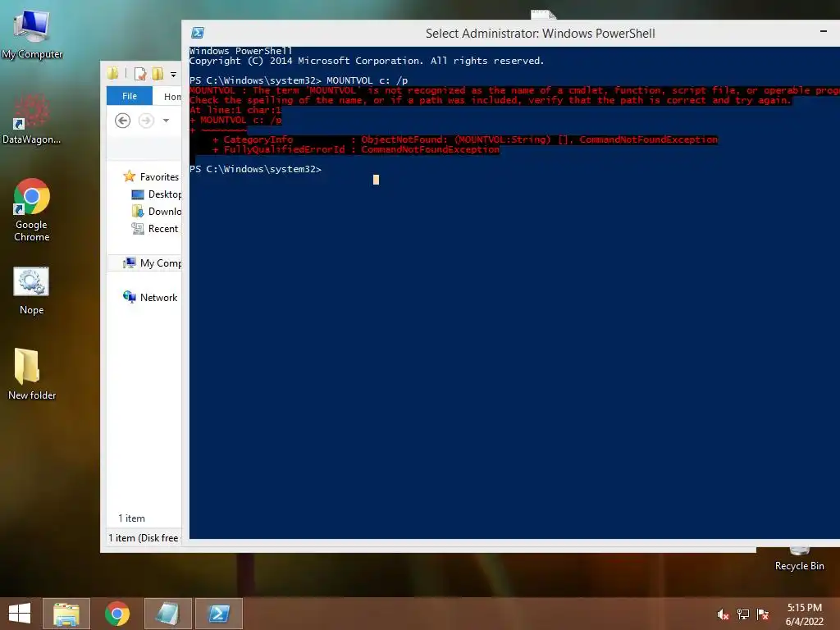Click the PowerShell window title text
The height and width of the screenshot is (630, 840).
tap(540, 33)
